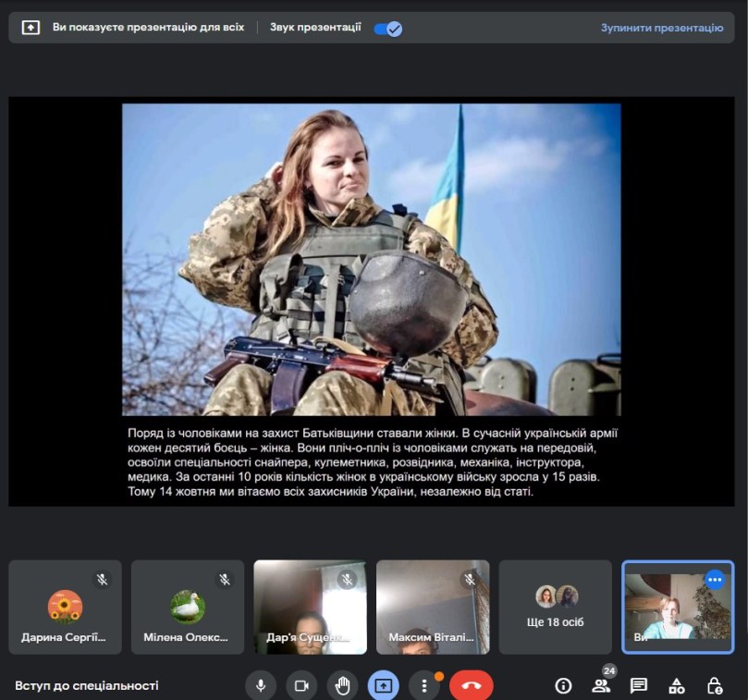Select Мілена Олекс... participant tile

tap(188, 607)
